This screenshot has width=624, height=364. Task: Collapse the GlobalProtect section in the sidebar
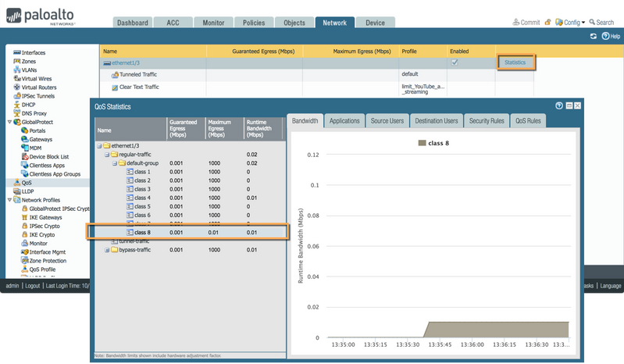click(9, 122)
